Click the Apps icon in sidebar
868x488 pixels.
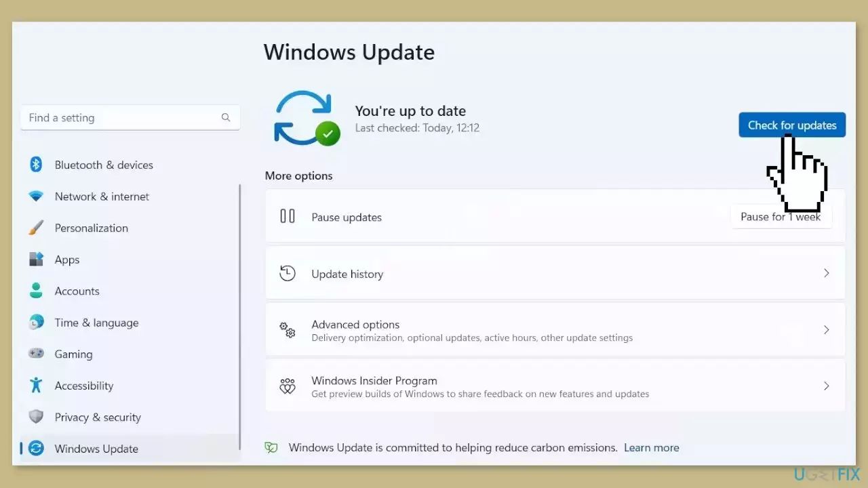tap(36, 260)
